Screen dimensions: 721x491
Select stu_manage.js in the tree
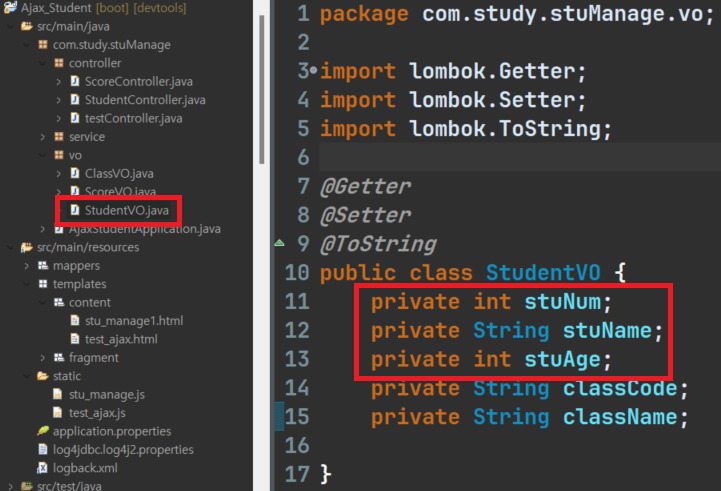[107, 394]
